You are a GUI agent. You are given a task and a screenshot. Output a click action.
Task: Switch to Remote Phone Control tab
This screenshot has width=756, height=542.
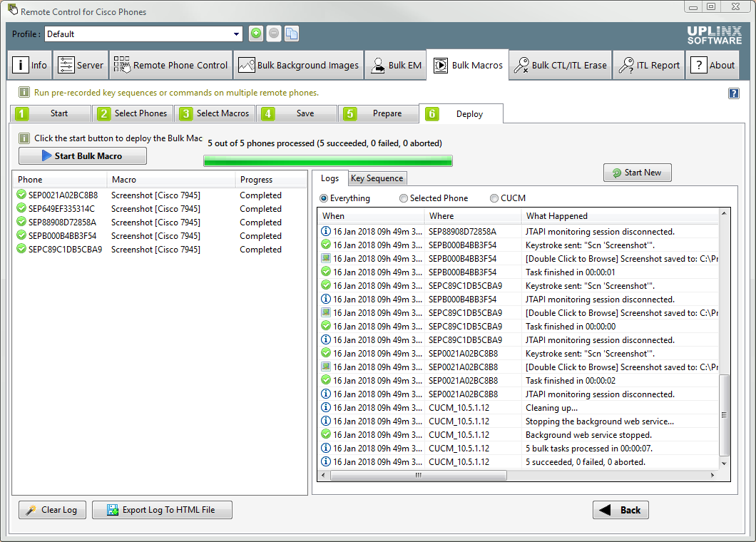pyautogui.click(x=170, y=65)
